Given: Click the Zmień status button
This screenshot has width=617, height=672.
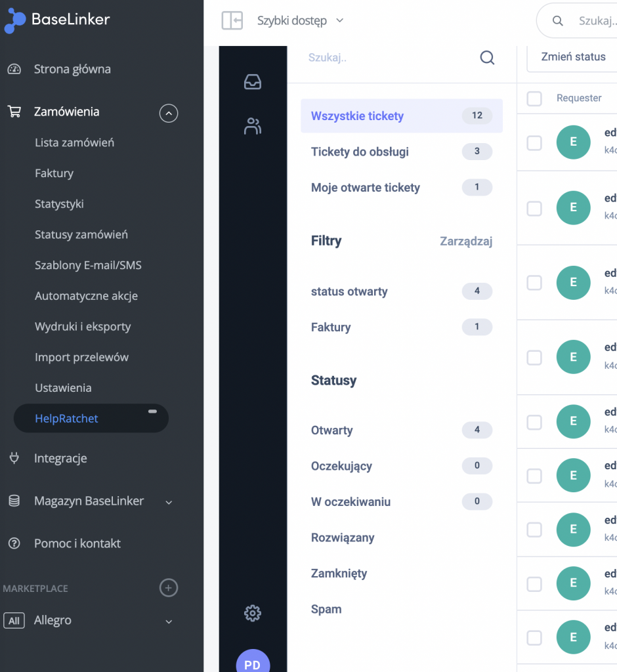Looking at the screenshot, I should pyautogui.click(x=573, y=57).
